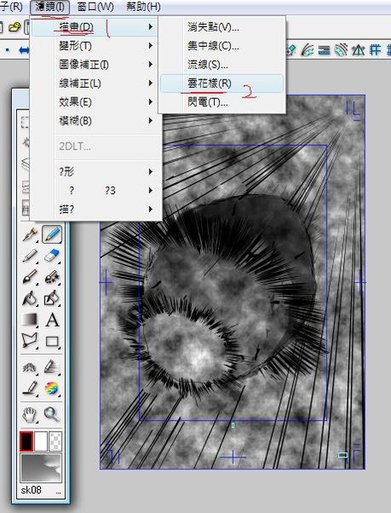This screenshot has height=513, width=391.
Task: Open the 幫助(H) menu
Action: [143, 6]
